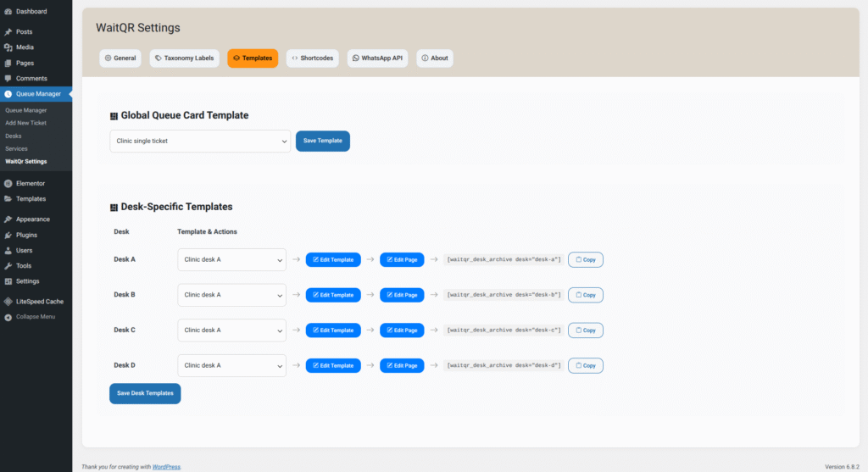
Task: Click the Collapse Menu arrow icon
Action: tap(8, 317)
